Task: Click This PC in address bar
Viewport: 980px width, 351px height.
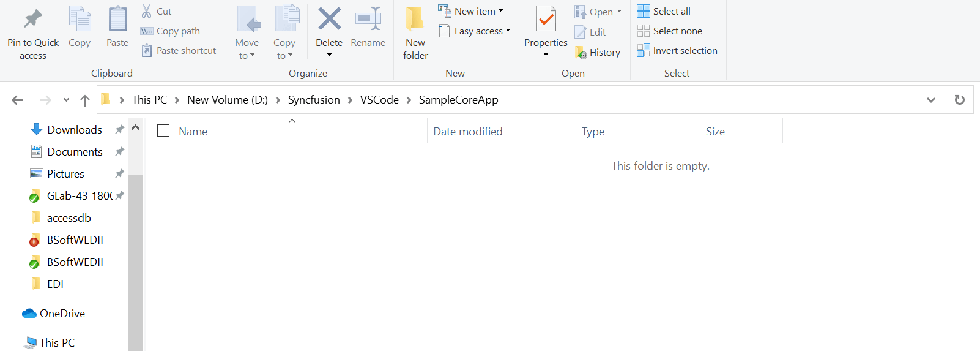Action: (x=149, y=100)
